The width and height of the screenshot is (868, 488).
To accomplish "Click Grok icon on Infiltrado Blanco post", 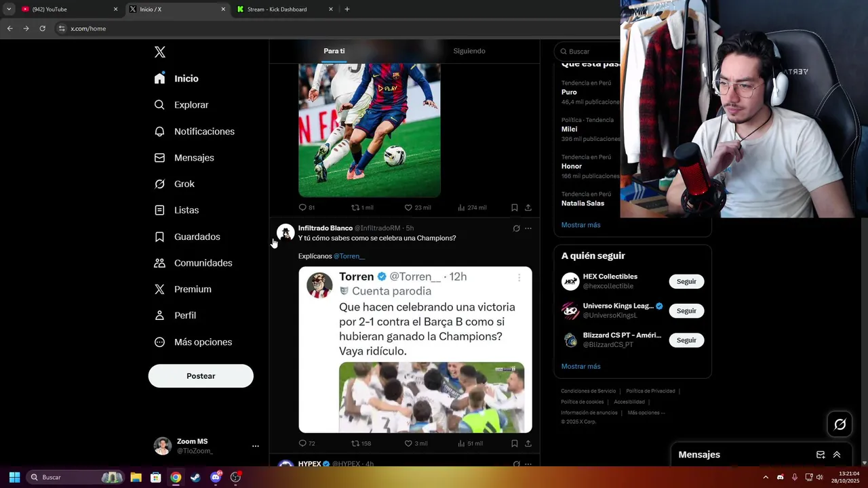I will tap(516, 228).
